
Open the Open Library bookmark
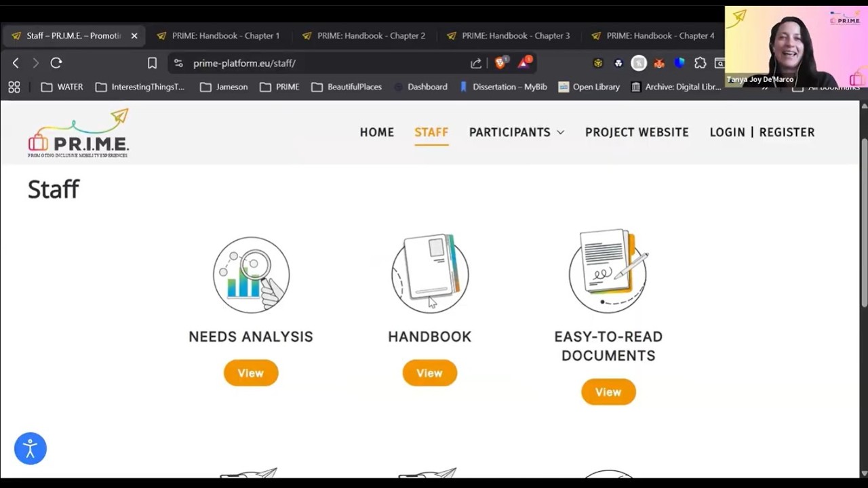pos(589,87)
